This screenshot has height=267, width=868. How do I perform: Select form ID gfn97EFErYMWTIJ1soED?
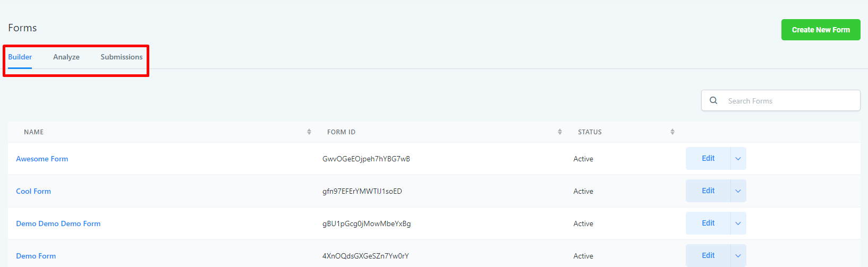(362, 191)
